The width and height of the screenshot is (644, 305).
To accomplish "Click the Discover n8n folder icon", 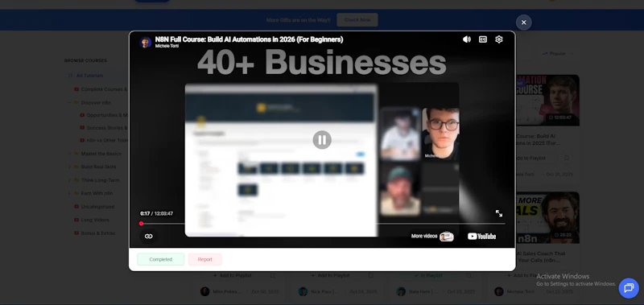I will click(76, 103).
